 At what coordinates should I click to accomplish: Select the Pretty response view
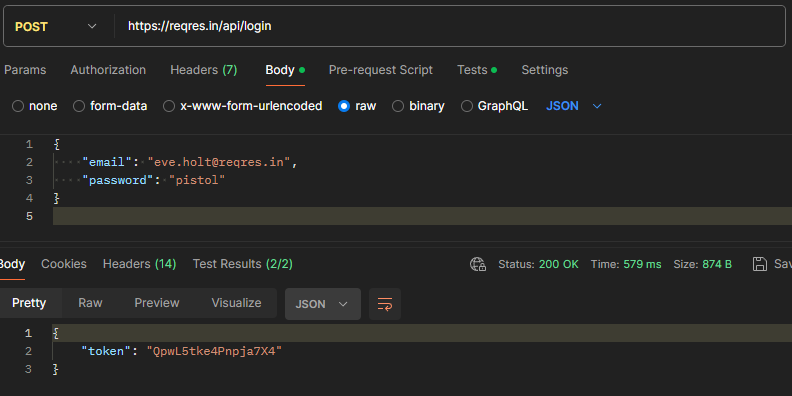pos(29,303)
